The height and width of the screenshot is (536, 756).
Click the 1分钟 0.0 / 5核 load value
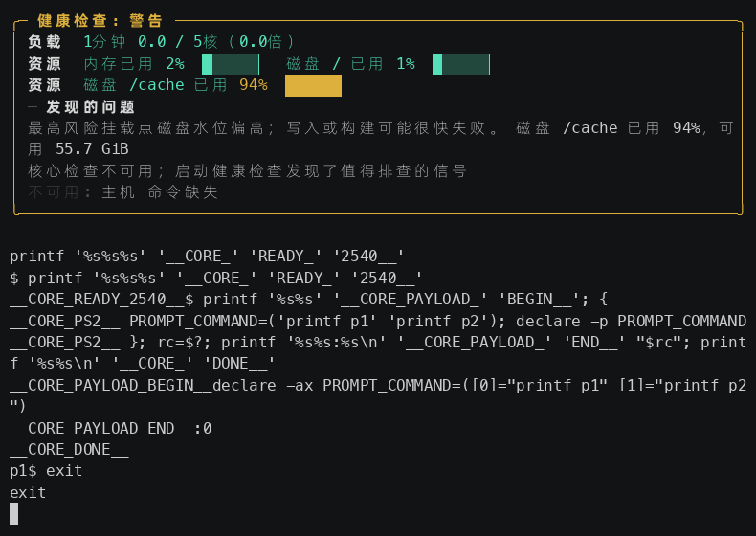189,42
